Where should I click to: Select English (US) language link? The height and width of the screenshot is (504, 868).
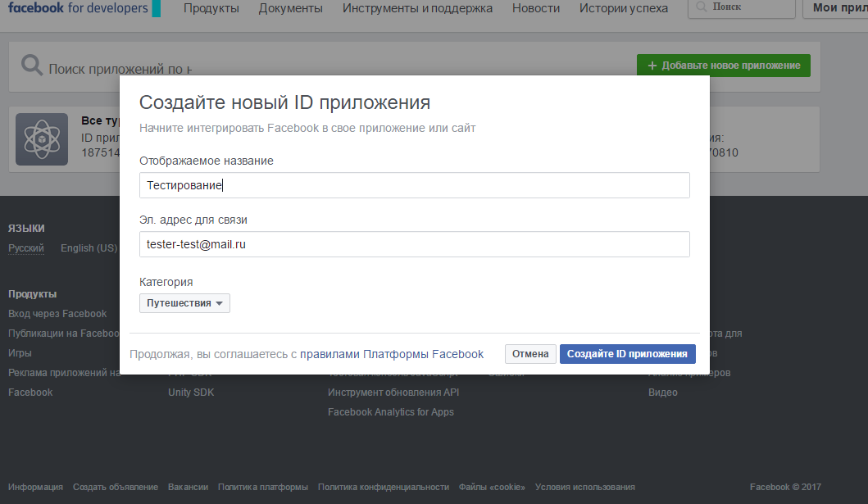click(x=89, y=248)
